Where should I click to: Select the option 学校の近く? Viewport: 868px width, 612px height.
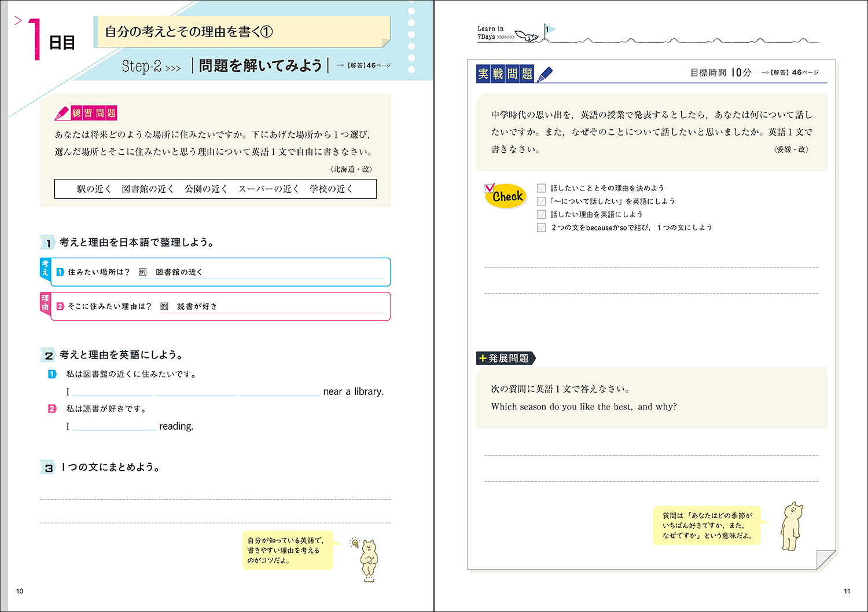[331, 189]
